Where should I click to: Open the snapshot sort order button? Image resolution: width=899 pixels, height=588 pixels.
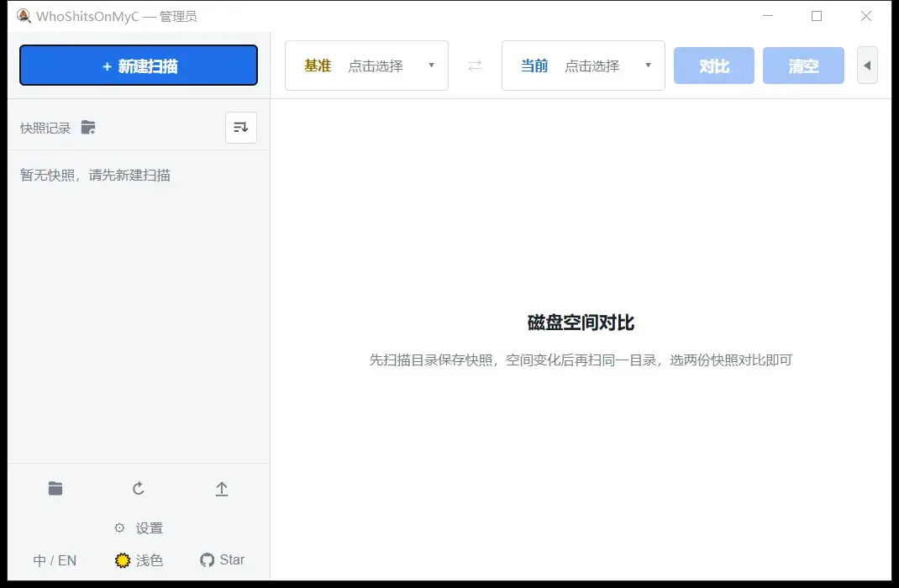[241, 127]
